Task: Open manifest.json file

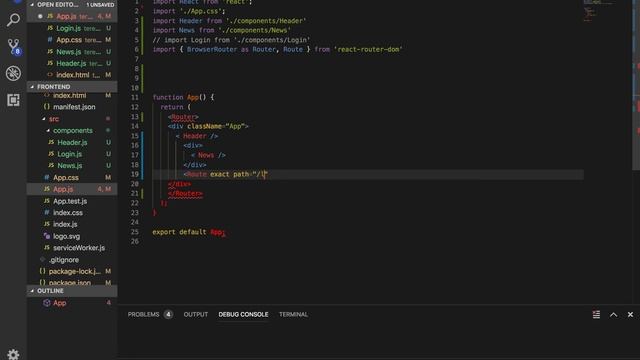Action: [x=72, y=107]
